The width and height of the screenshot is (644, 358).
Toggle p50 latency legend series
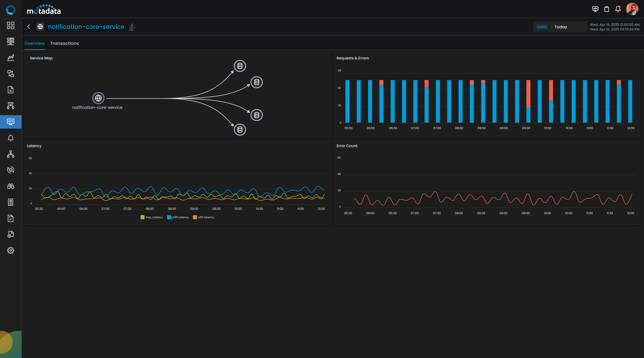203,217
